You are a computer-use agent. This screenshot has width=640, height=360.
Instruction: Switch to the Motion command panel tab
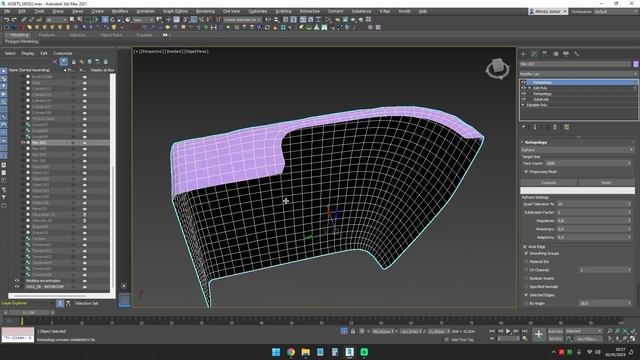tap(556, 54)
